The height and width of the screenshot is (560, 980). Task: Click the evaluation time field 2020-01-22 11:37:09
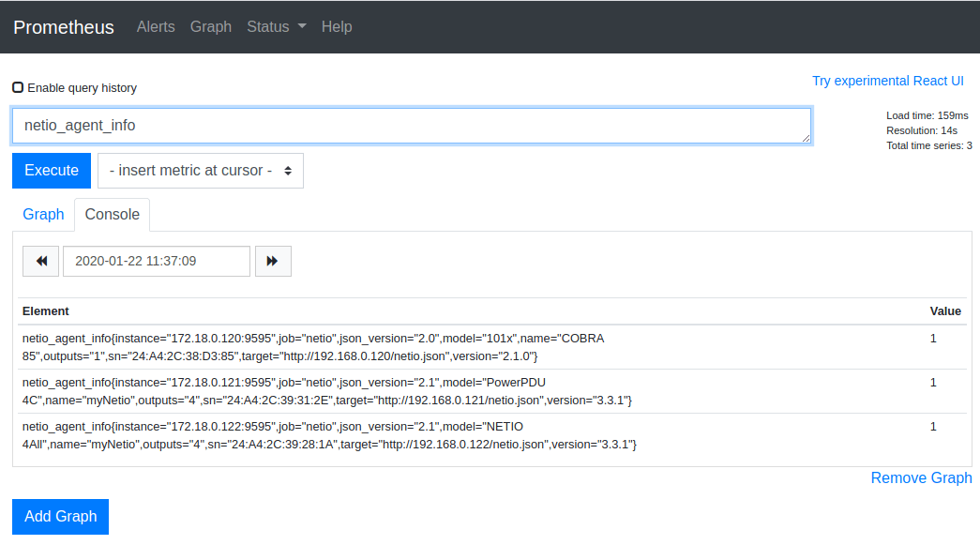tap(157, 262)
